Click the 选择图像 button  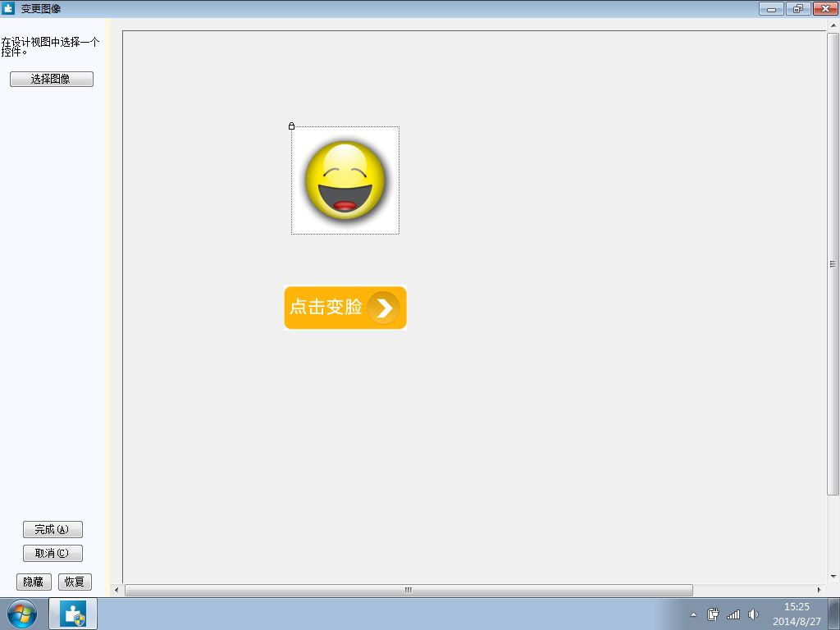coord(52,79)
